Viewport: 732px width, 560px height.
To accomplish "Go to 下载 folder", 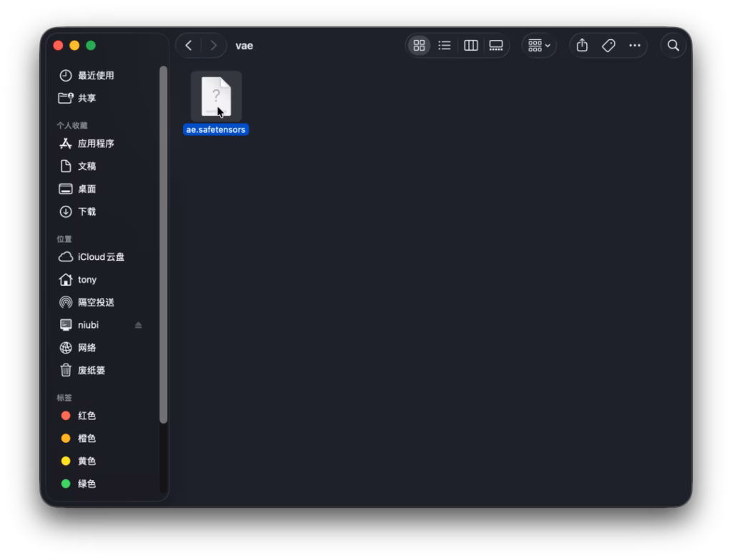I will pyautogui.click(x=86, y=211).
